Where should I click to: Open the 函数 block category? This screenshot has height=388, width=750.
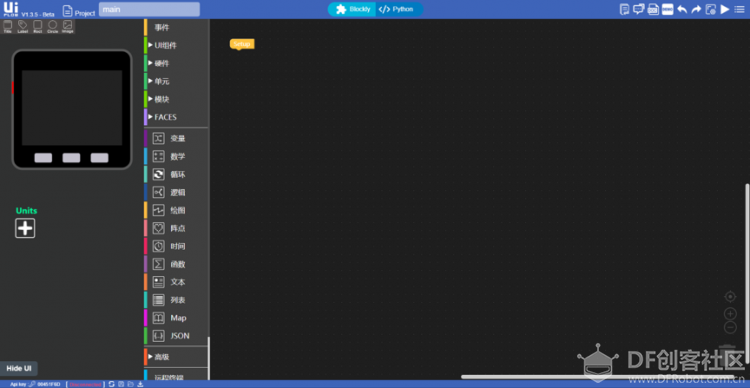[x=176, y=264]
